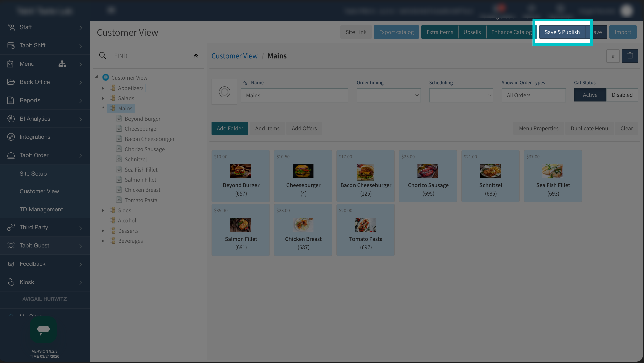Screen dimensions: 644x363
Task: Open the Kiosk section in sidebar
Action: [45, 282]
